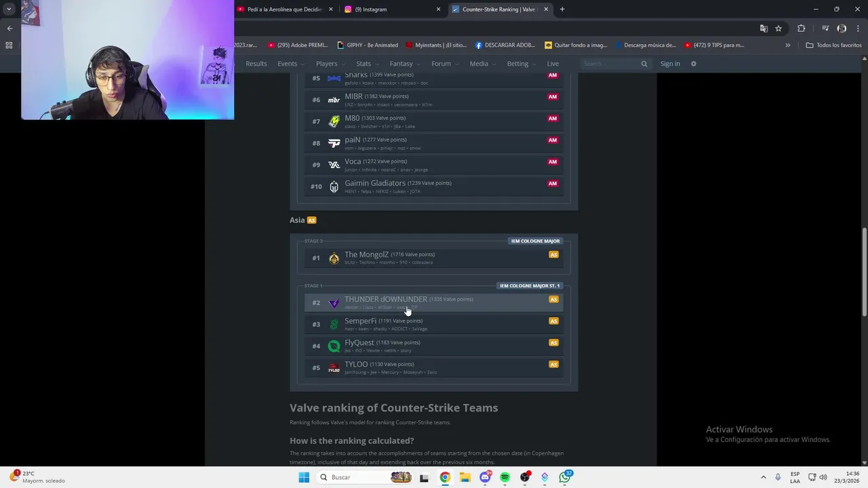Show more bookmarks with the chevron overflow
Viewport: 868px width, 488px height.
click(x=787, y=45)
